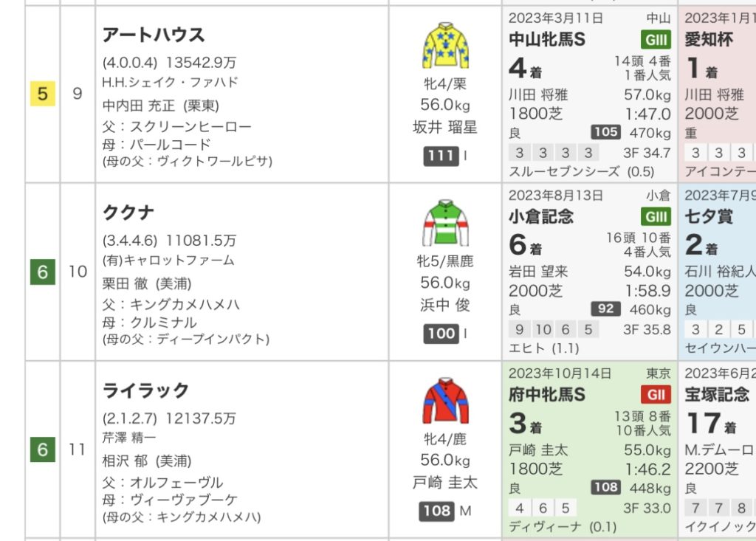
Task: Open the 中山牝馬S race result
Action: 547,40
